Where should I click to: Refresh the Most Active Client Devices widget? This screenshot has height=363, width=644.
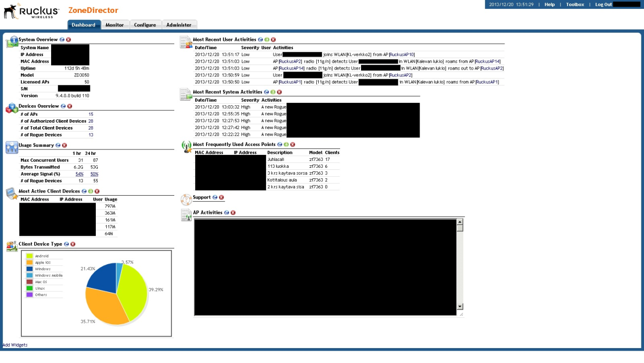pos(84,191)
